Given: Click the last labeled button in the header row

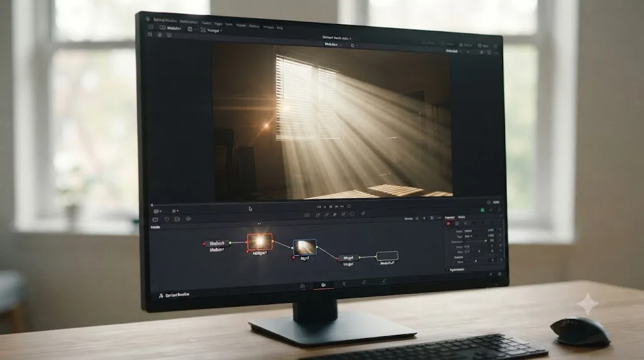Looking at the screenshot, I should [x=482, y=45].
